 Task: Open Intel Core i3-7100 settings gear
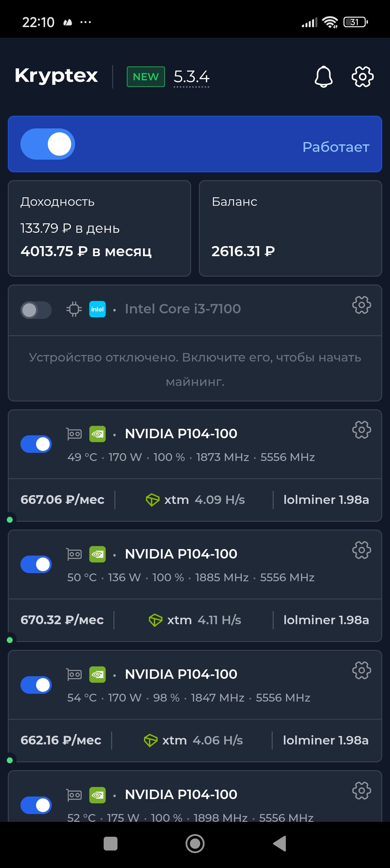coord(361,305)
